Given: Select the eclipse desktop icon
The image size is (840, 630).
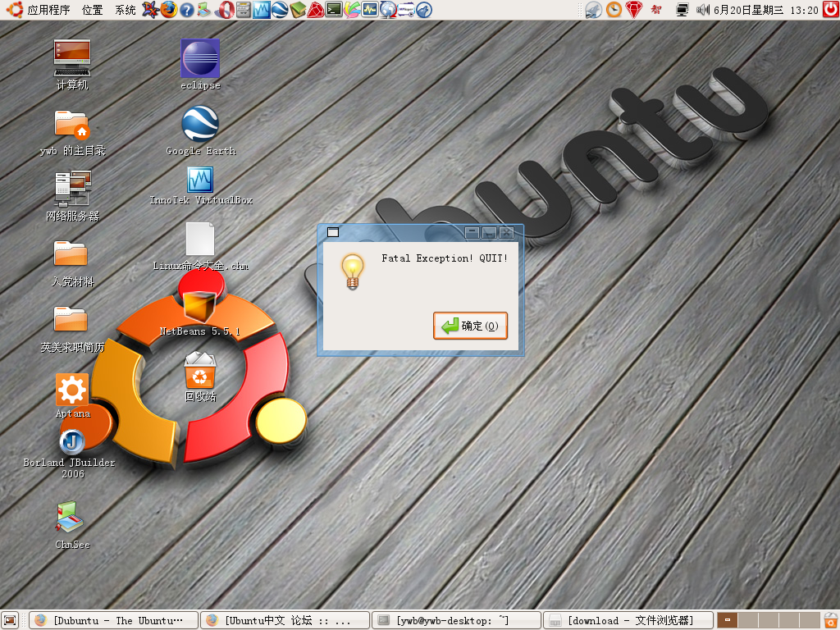Looking at the screenshot, I should pyautogui.click(x=200, y=64).
